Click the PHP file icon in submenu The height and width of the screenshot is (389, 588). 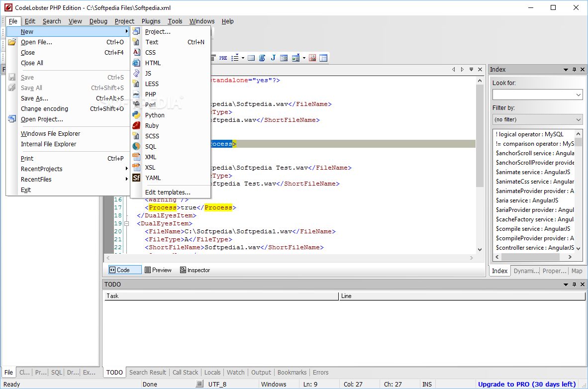[x=136, y=94]
